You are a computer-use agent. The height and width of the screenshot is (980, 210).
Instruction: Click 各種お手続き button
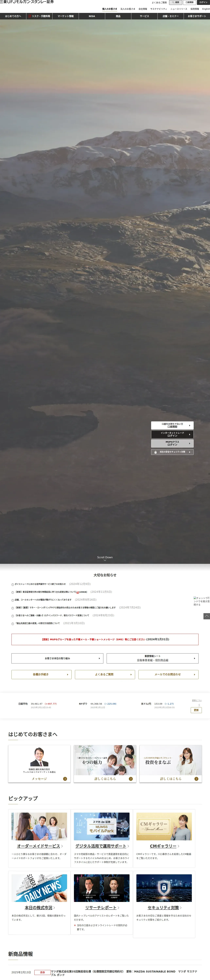coord(41,675)
